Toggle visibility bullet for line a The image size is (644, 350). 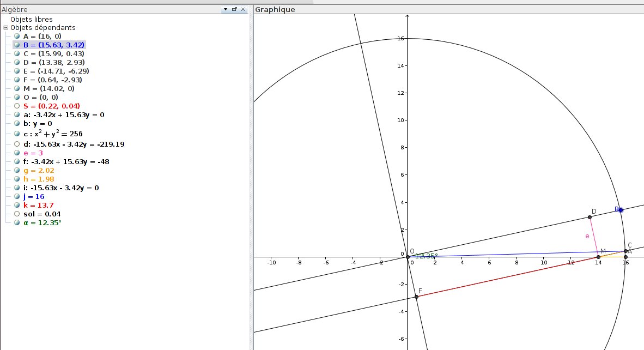[x=17, y=114]
